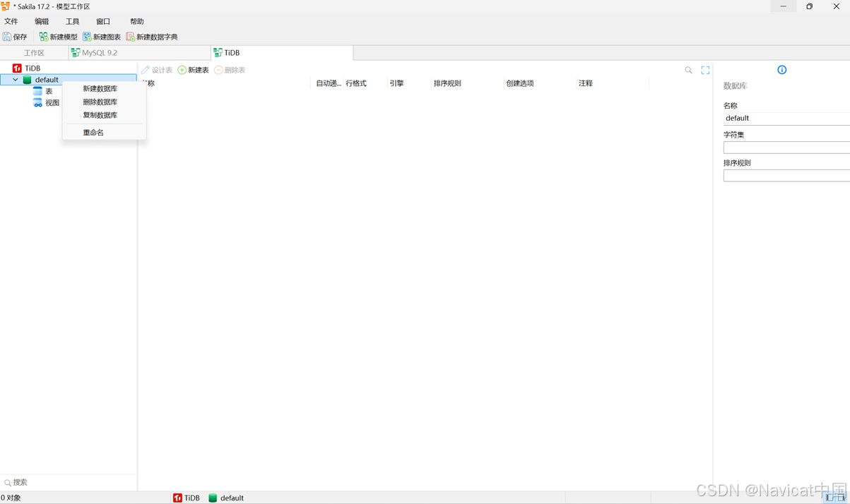850x504 pixels.
Task: Sort by the 排序规则 column header
Action: [447, 83]
